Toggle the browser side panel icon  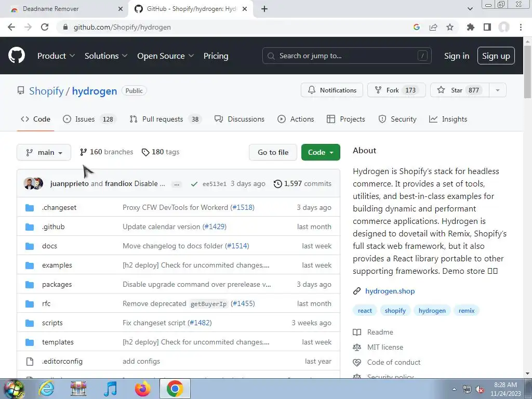pyautogui.click(x=487, y=27)
